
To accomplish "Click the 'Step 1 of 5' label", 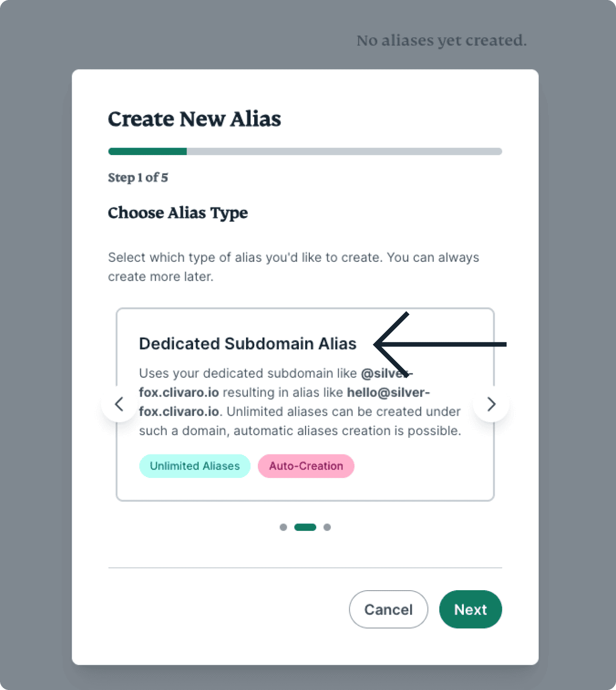I will click(x=138, y=178).
